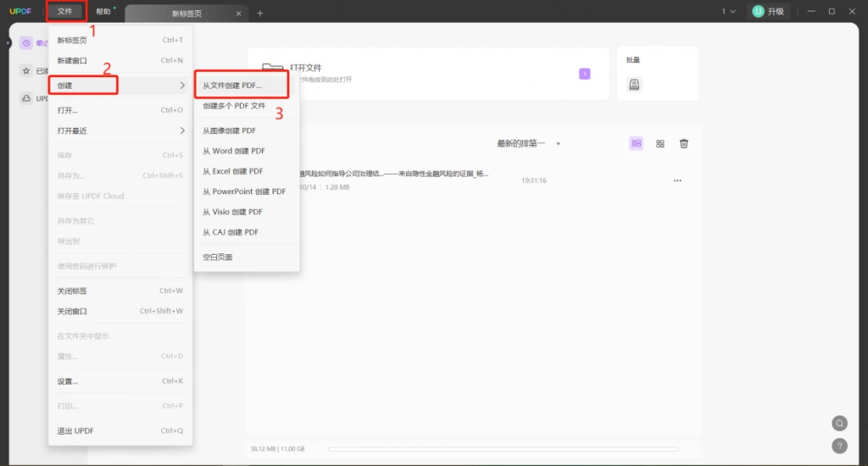Select 打开... menu item
868x466 pixels.
tap(120, 110)
